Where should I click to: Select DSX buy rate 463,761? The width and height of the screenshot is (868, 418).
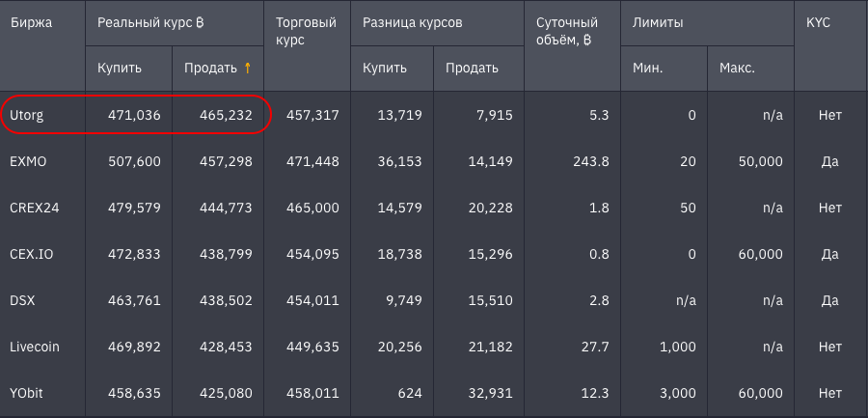[135, 300]
